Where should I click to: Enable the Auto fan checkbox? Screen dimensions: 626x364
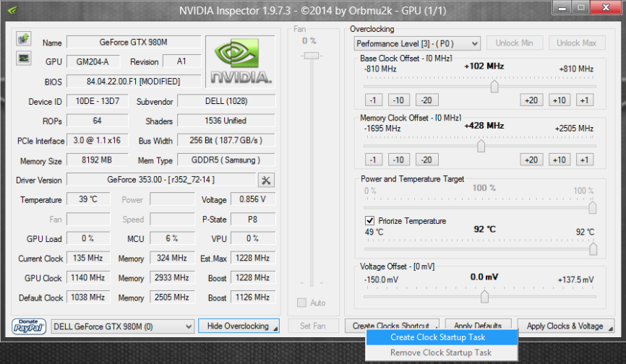(302, 303)
